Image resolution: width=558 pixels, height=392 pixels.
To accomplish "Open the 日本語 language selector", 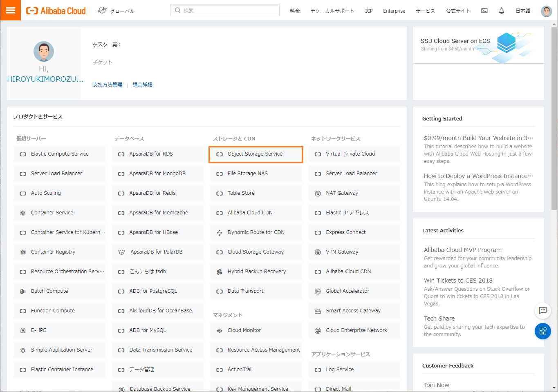I will pos(523,11).
